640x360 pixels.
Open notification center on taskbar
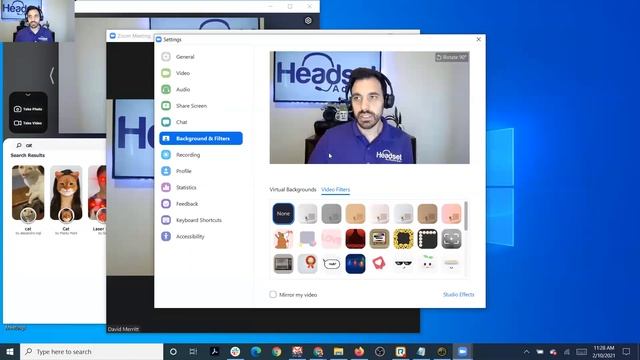click(x=626, y=351)
